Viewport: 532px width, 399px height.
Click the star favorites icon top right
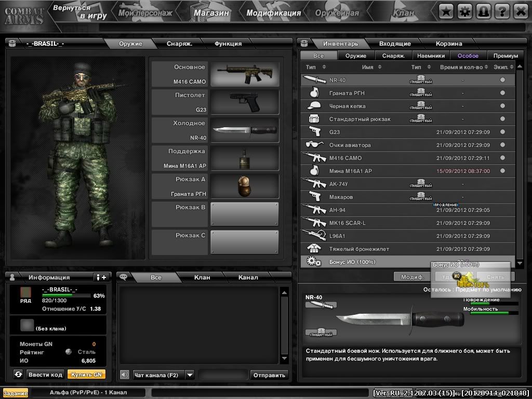pos(445,10)
